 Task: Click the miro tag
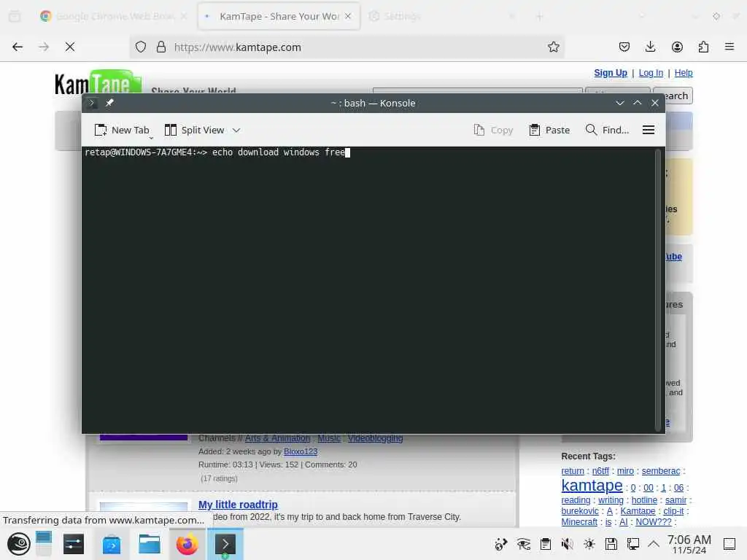(x=625, y=471)
